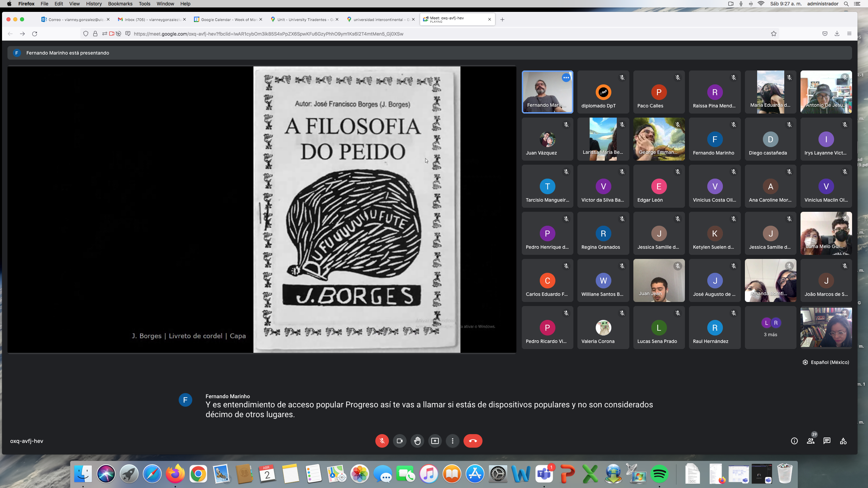Open the Apple menu
Screen dimensions: 868x488
[9, 4]
